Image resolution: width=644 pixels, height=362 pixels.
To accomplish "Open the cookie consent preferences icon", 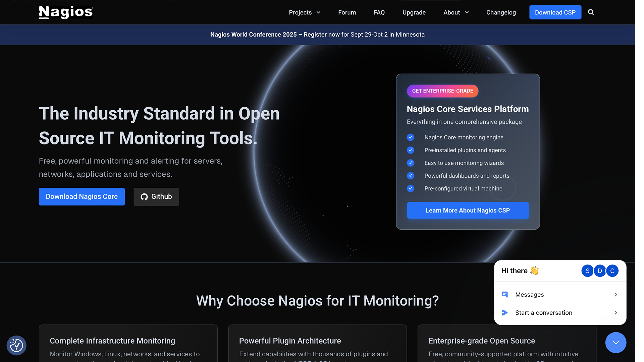I will [x=16, y=345].
